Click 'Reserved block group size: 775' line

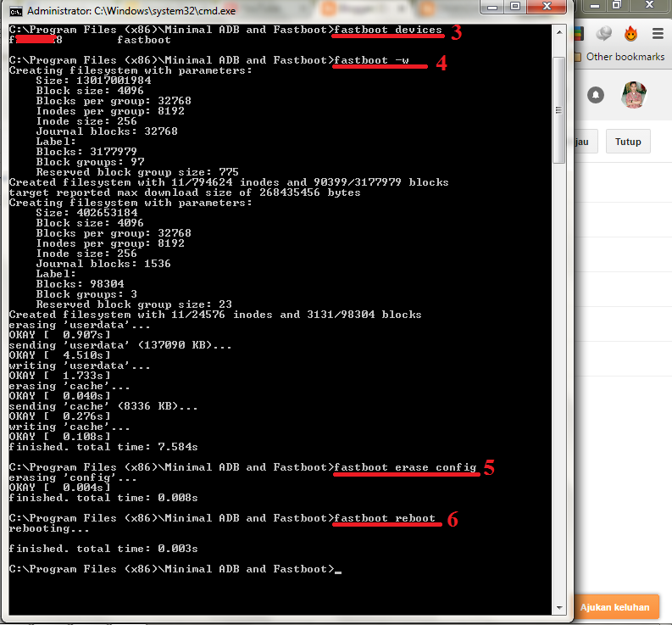coord(137,172)
